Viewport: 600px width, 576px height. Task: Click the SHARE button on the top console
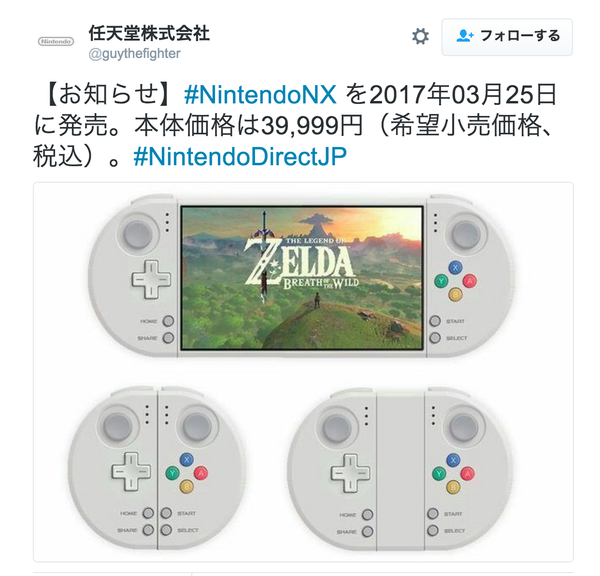click(168, 338)
